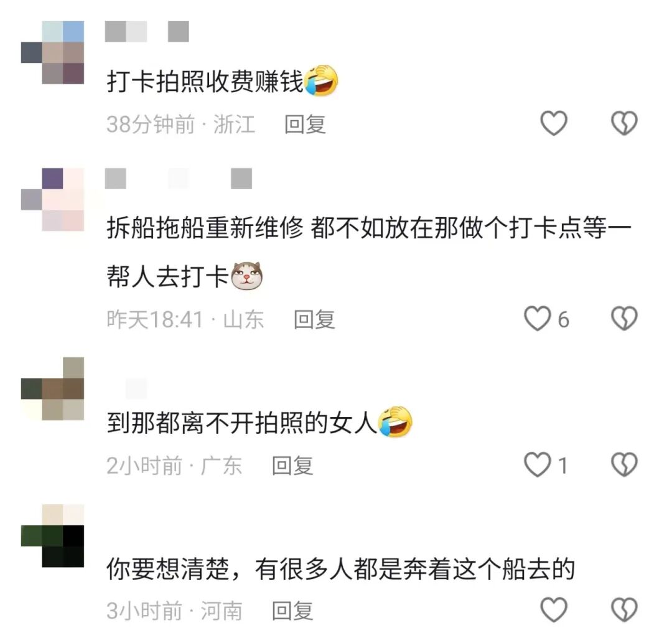Open avatar of the 河南 commenter
The height and width of the screenshot is (643, 672).
point(53,536)
